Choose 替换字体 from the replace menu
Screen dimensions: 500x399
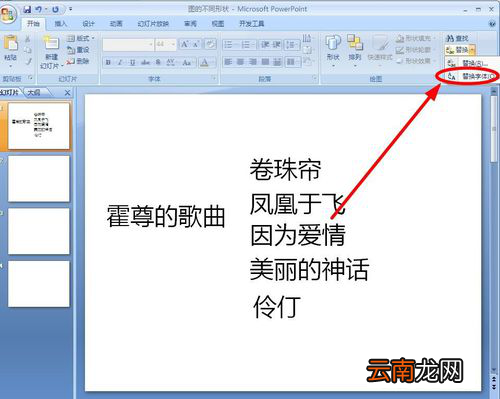(x=473, y=76)
